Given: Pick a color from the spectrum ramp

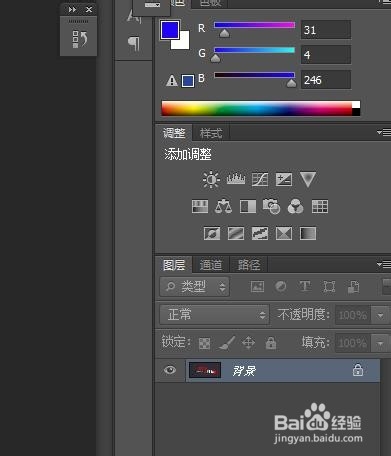Looking at the screenshot, I should click(257, 108).
